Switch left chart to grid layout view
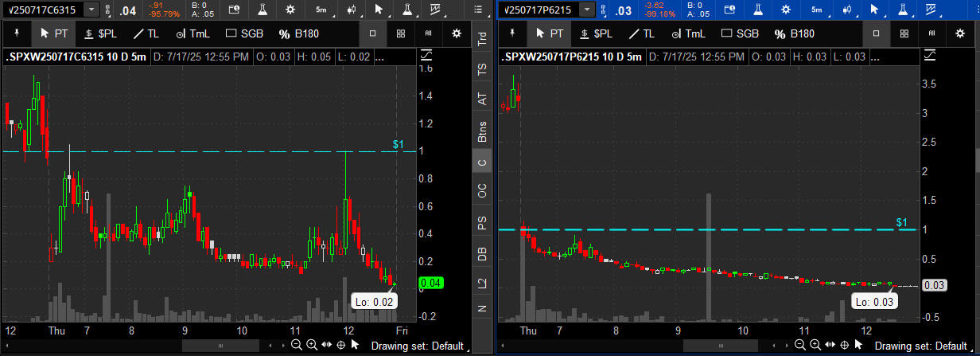 [x=401, y=33]
